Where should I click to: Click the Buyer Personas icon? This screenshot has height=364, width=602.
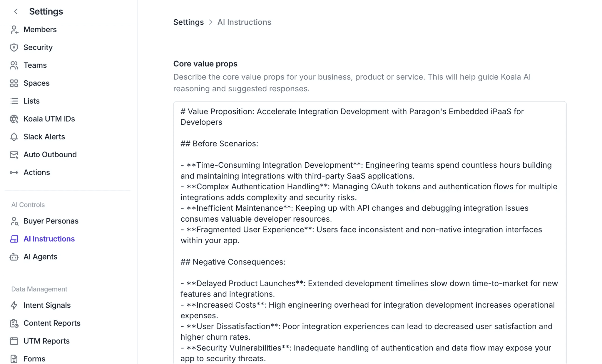coord(14,221)
